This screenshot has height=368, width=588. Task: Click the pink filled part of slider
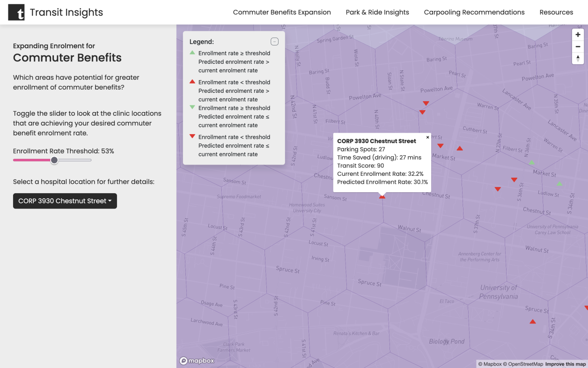tap(32, 160)
